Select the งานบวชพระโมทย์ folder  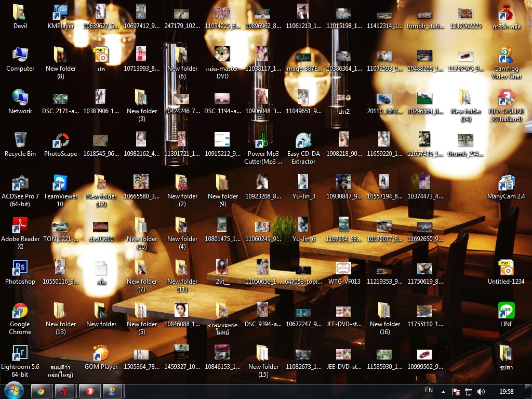(222, 319)
